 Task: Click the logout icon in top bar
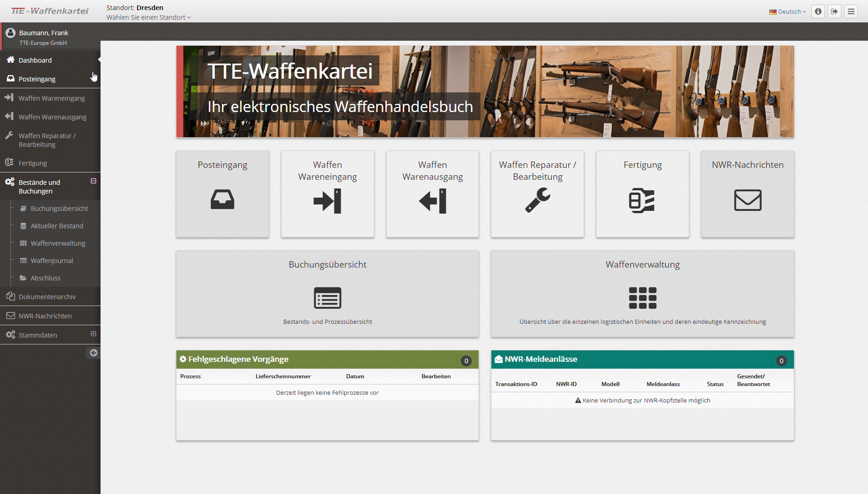tap(835, 11)
